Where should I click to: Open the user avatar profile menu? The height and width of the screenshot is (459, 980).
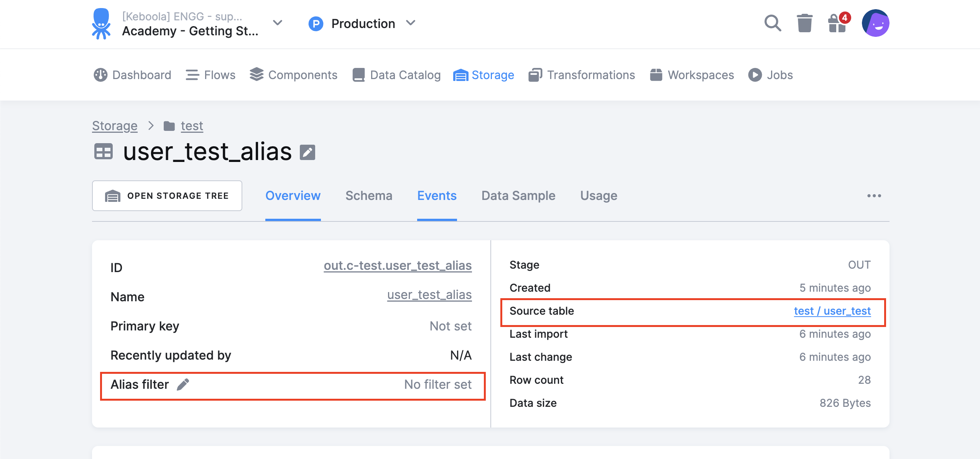875,23
